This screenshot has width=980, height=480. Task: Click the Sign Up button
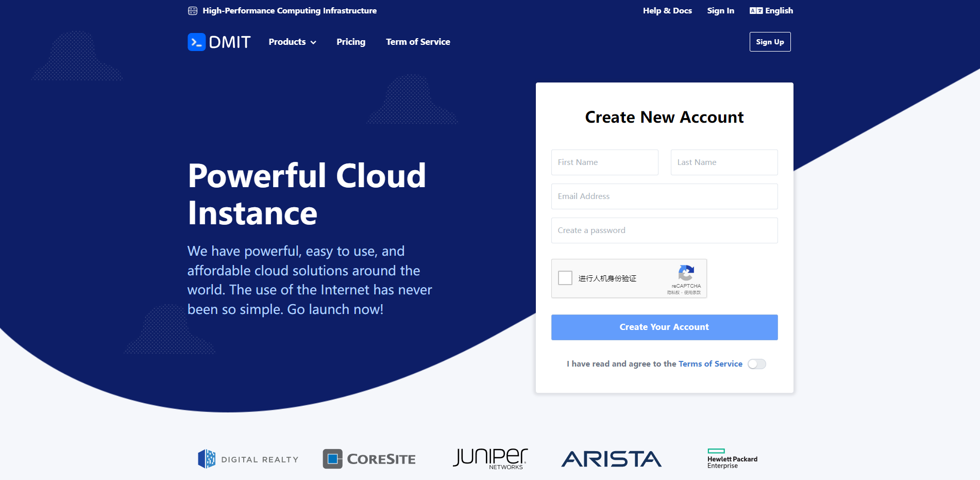pos(770,42)
